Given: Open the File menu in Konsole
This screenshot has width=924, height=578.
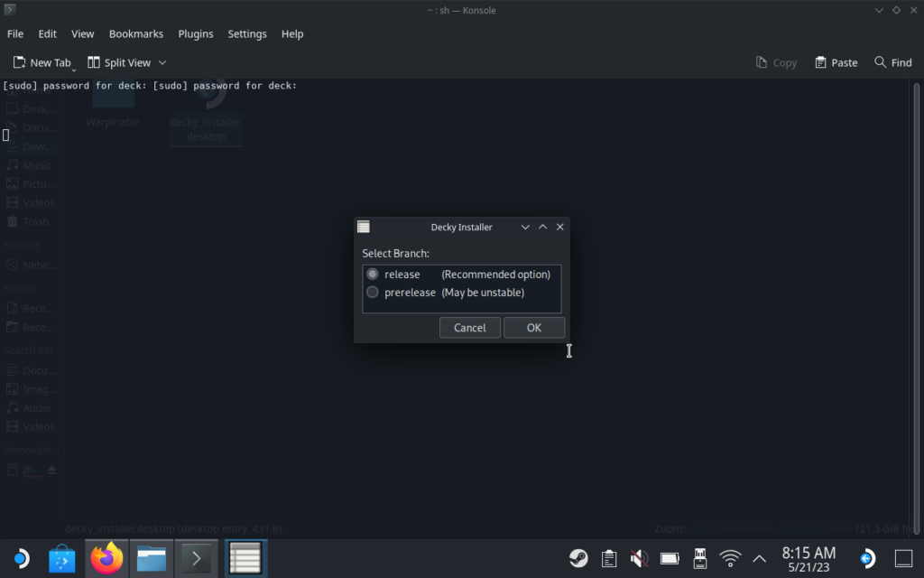Looking at the screenshot, I should [15, 33].
